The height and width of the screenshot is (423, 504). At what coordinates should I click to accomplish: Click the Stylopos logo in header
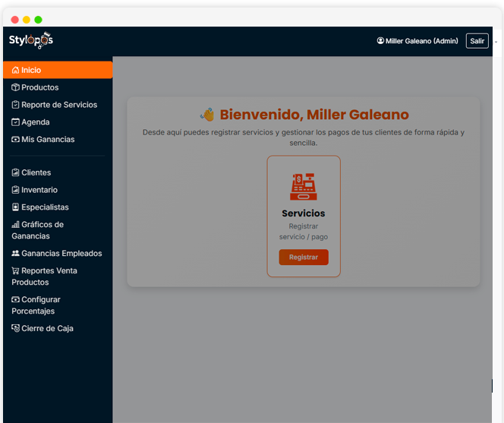click(30, 40)
